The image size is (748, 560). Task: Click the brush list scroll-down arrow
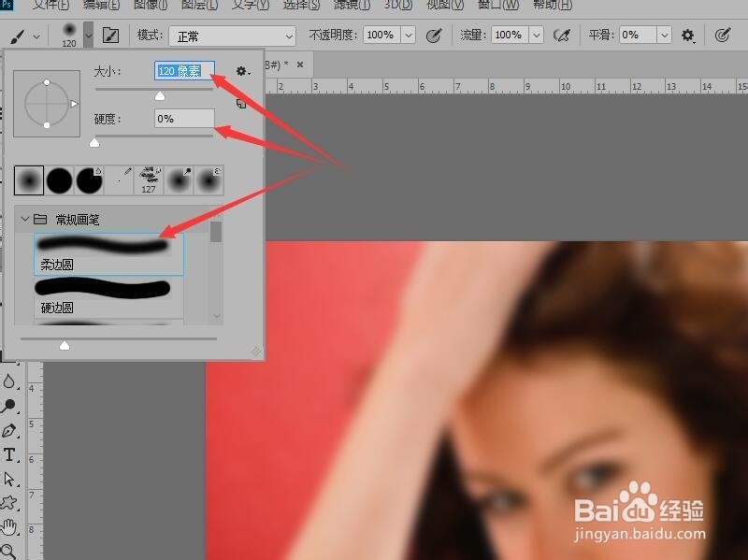217,316
